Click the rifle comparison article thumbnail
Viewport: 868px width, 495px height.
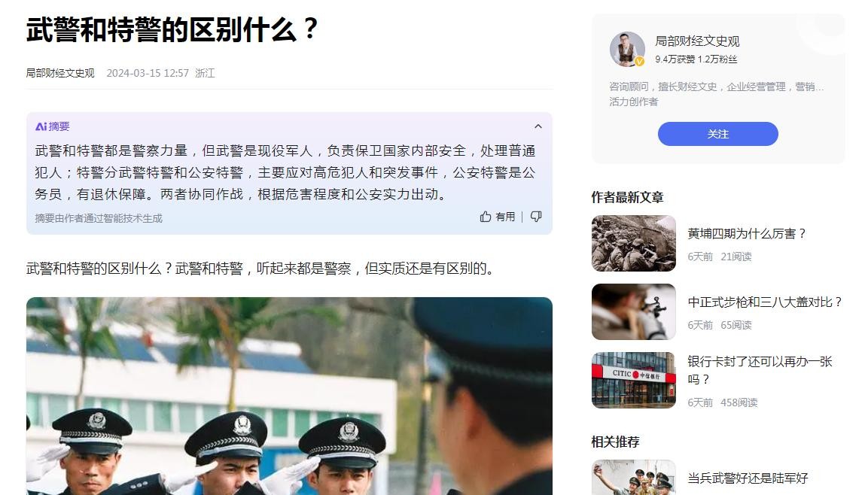click(x=634, y=312)
